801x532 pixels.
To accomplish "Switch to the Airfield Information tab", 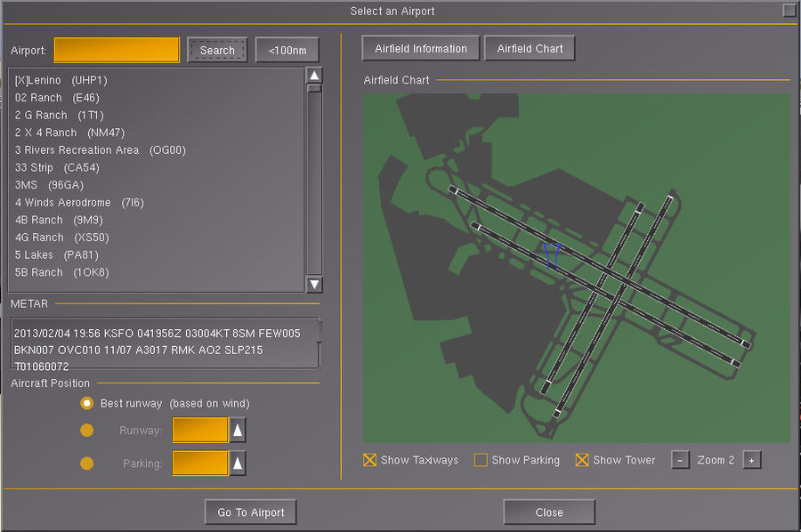I will point(420,48).
